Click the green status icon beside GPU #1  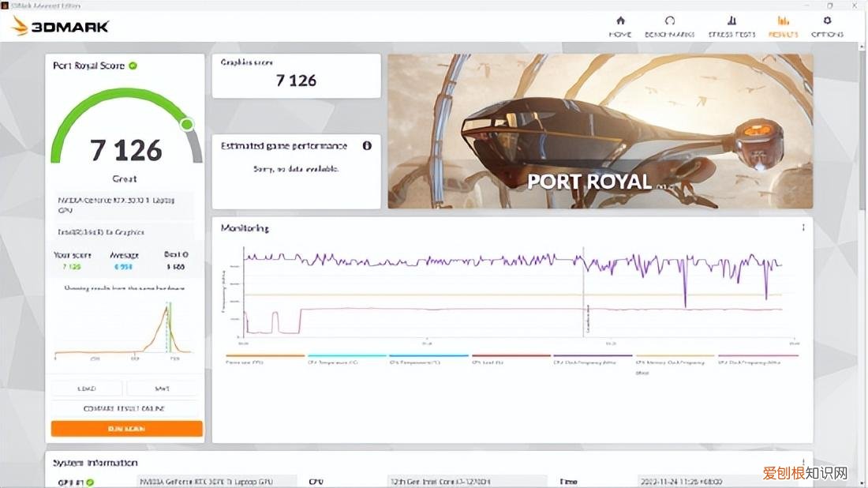coord(90,481)
